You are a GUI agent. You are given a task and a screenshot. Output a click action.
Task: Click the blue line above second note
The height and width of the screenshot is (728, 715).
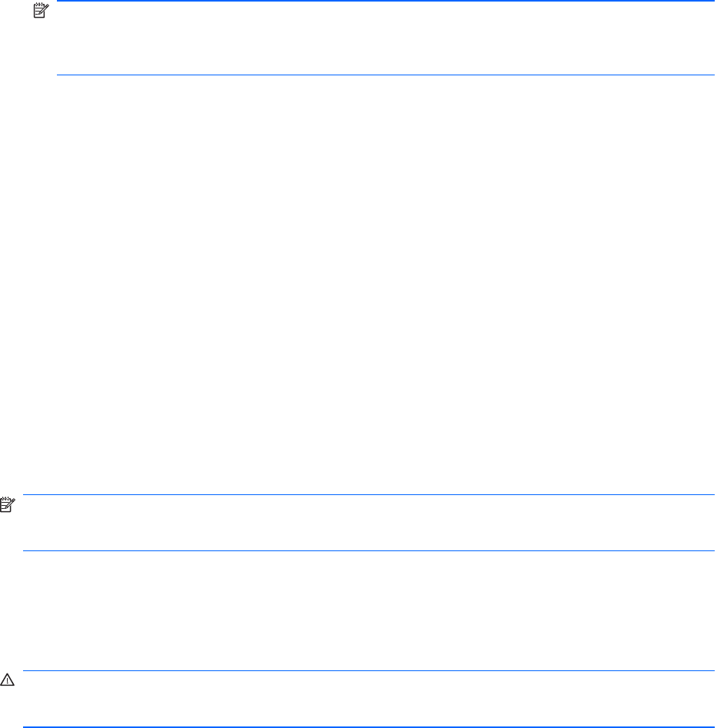[x=368, y=494]
